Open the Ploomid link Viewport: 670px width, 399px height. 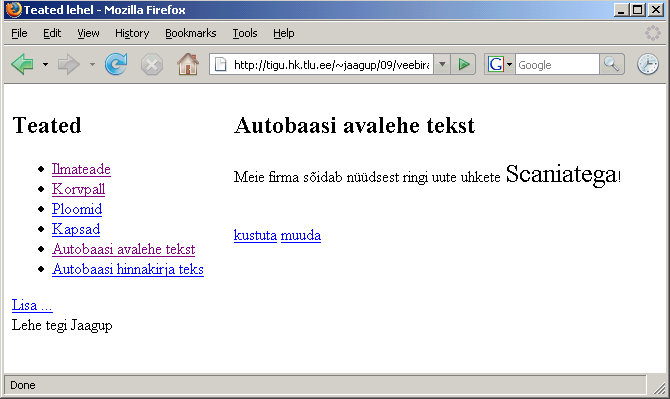pyautogui.click(x=77, y=209)
